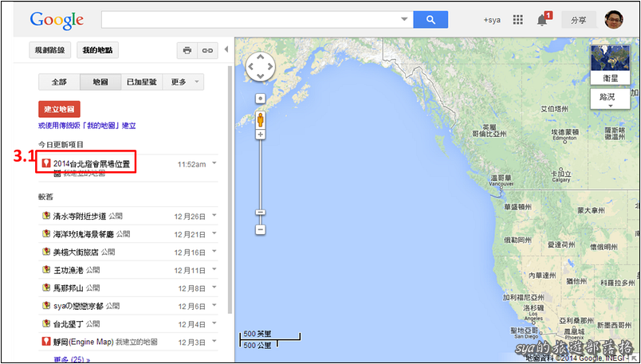
Task: Open 或使用傳統版「我的地圖」建立 link
Action: [x=87, y=126]
